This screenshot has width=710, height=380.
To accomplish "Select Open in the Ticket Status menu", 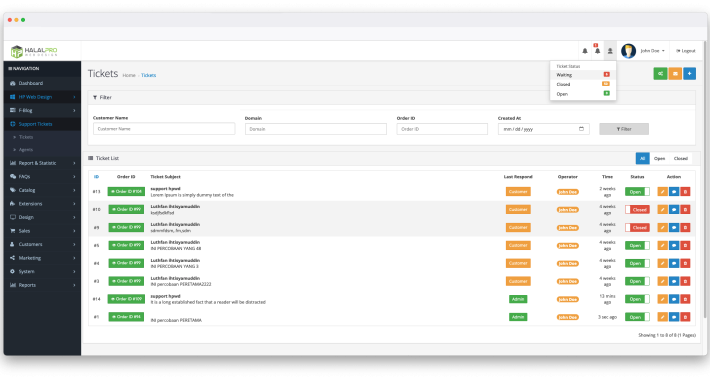I will pyautogui.click(x=583, y=94).
